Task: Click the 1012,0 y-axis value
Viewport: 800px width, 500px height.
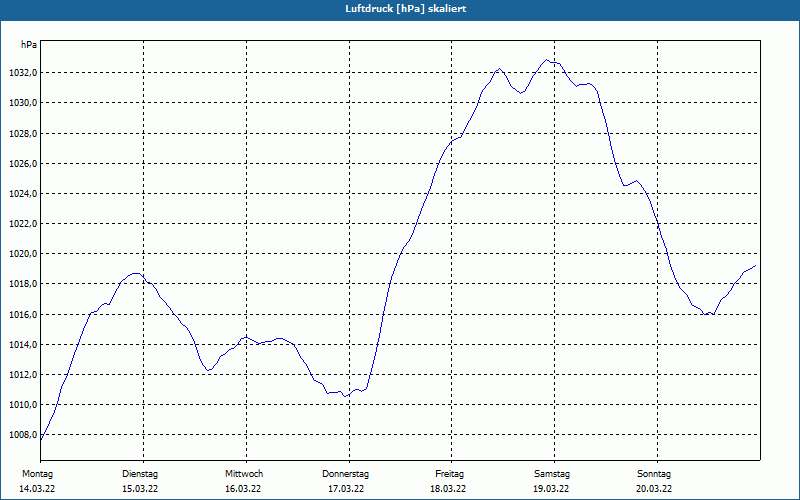Action: click(x=23, y=375)
